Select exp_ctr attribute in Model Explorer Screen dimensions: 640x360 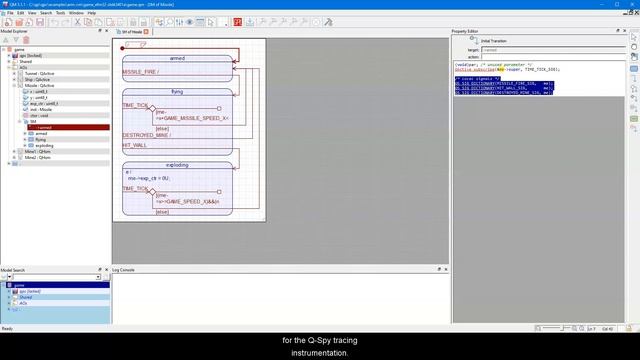pyautogui.click(x=44, y=104)
